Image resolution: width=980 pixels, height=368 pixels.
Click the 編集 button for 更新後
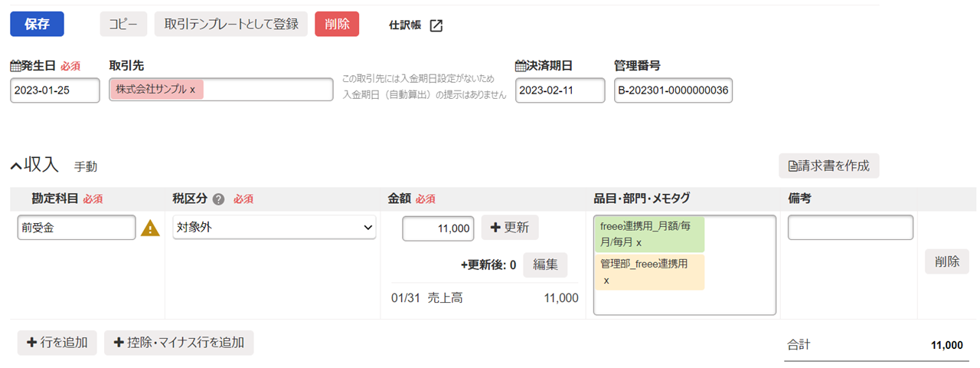click(545, 264)
